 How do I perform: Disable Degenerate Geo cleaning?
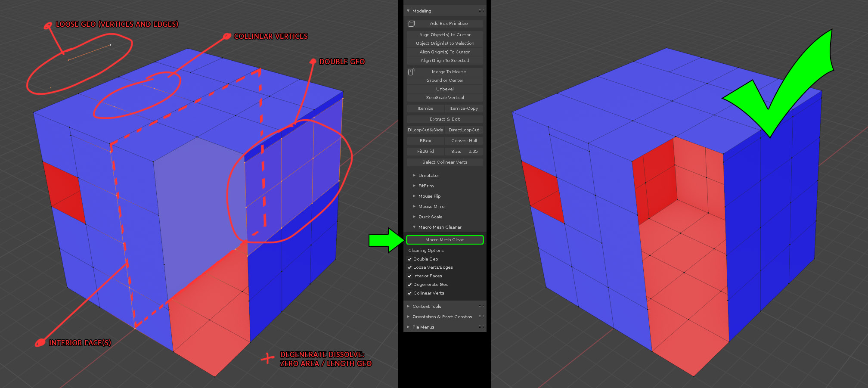[409, 284]
